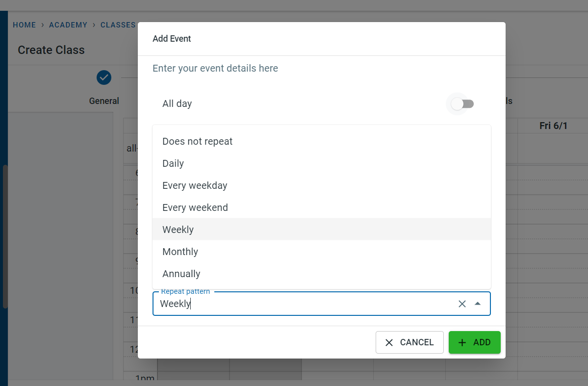Select Annually repeat option

tap(181, 274)
